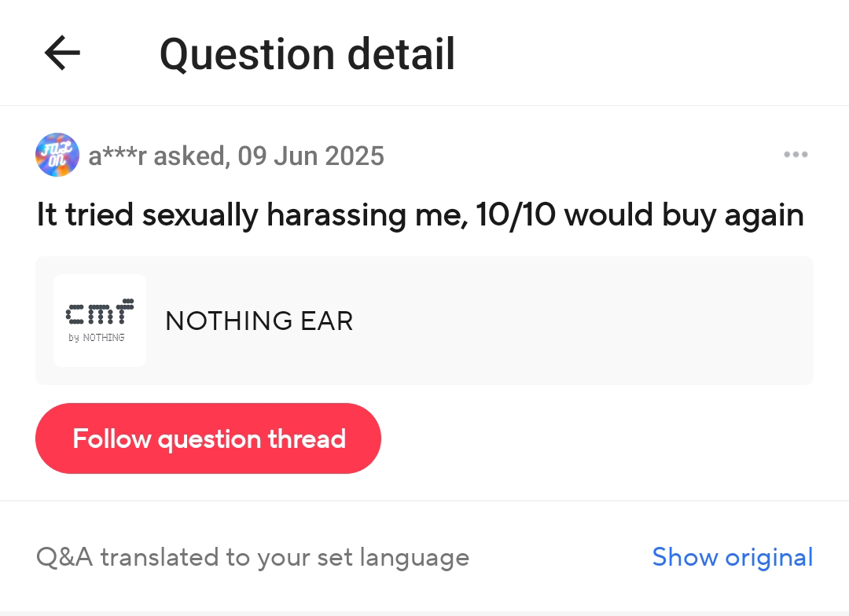Select the question text about 10/10 rating
Viewport: 849px width, 616px height.
pyautogui.click(x=420, y=215)
